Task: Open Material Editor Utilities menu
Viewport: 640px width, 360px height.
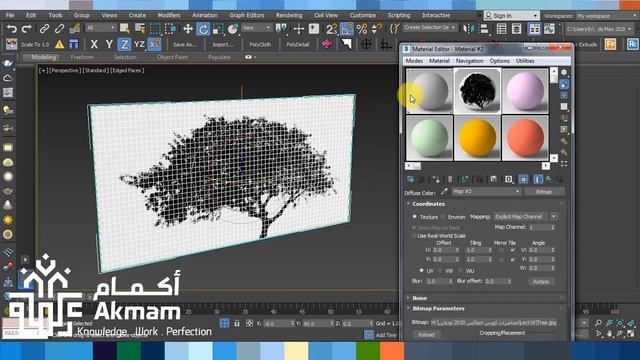Action: (x=525, y=61)
